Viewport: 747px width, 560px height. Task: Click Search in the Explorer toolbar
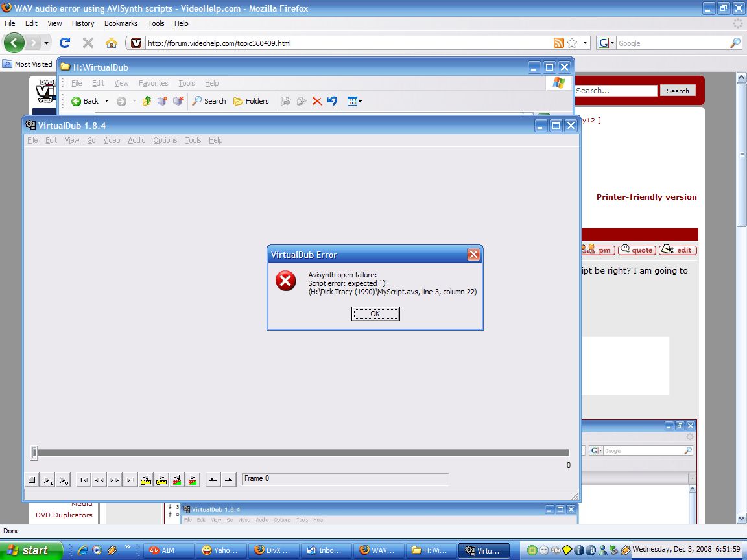pyautogui.click(x=209, y=101)
